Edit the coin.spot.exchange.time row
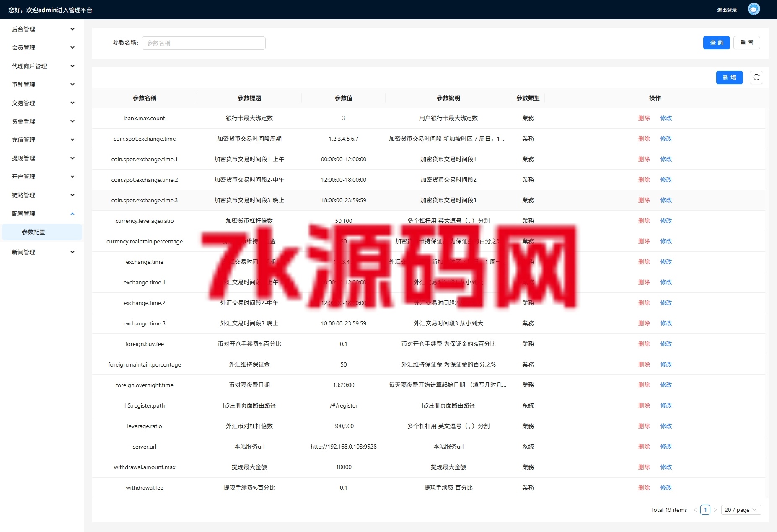The height and width of the screenshot is (532, 777). pyautogui.click(x=666, y=139)
